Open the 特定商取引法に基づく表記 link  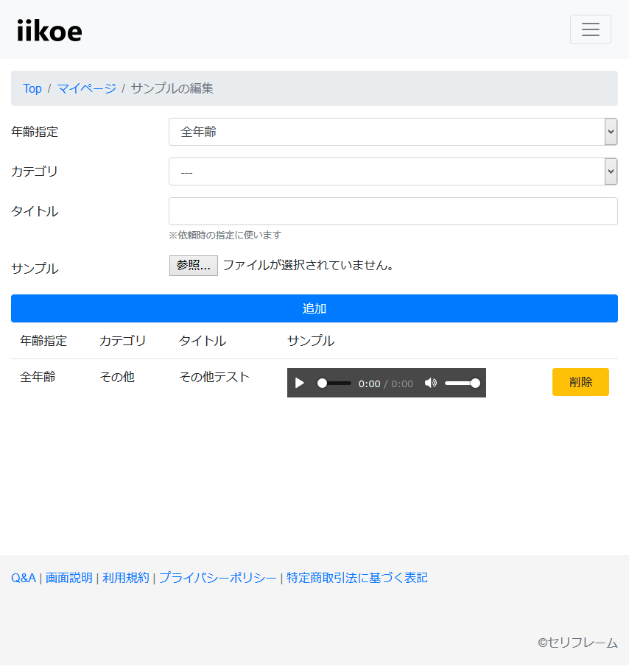point(356,578)
